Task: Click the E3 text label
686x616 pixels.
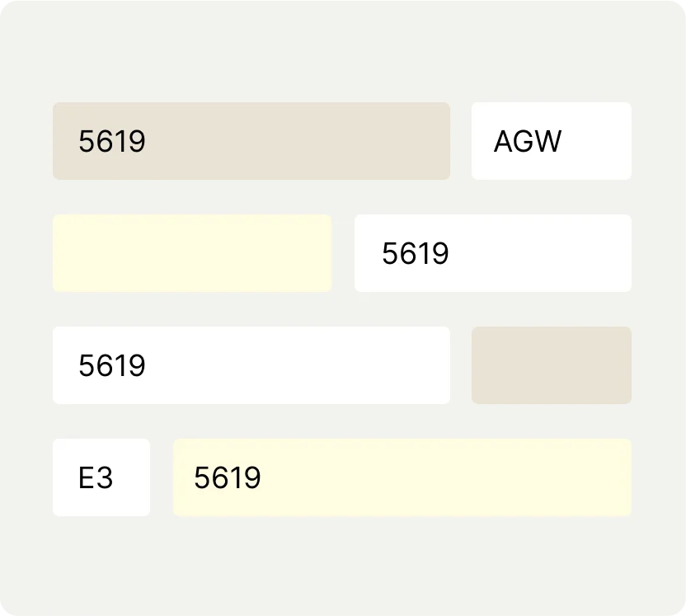Action: 96,478
